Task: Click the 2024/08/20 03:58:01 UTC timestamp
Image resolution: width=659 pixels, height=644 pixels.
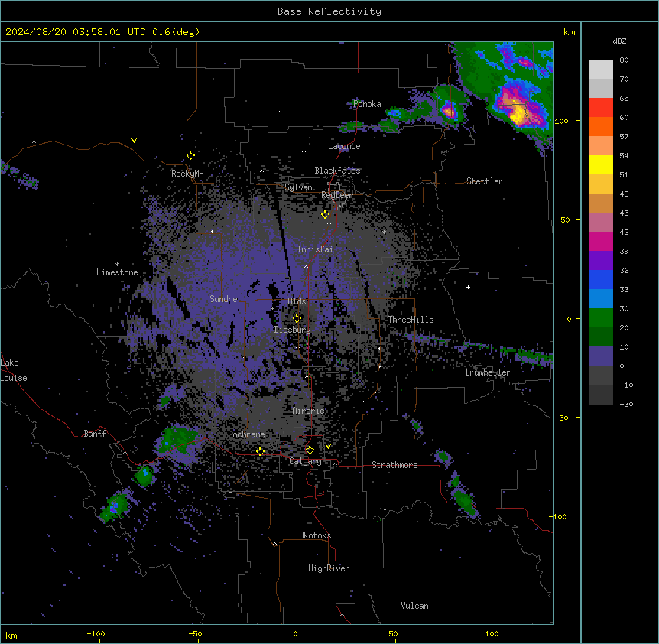Action: pos(75,32)
